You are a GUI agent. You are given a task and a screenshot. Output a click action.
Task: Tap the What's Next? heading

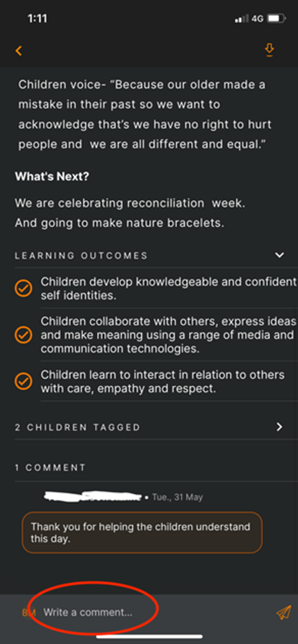pyautogui.click(x=52, y=177)
